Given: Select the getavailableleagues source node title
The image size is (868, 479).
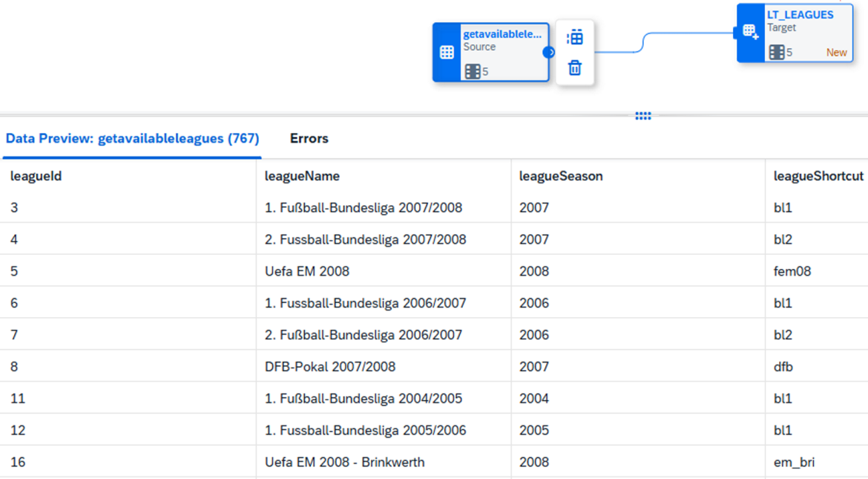Looking at the screenshot, I should point(502,34).
